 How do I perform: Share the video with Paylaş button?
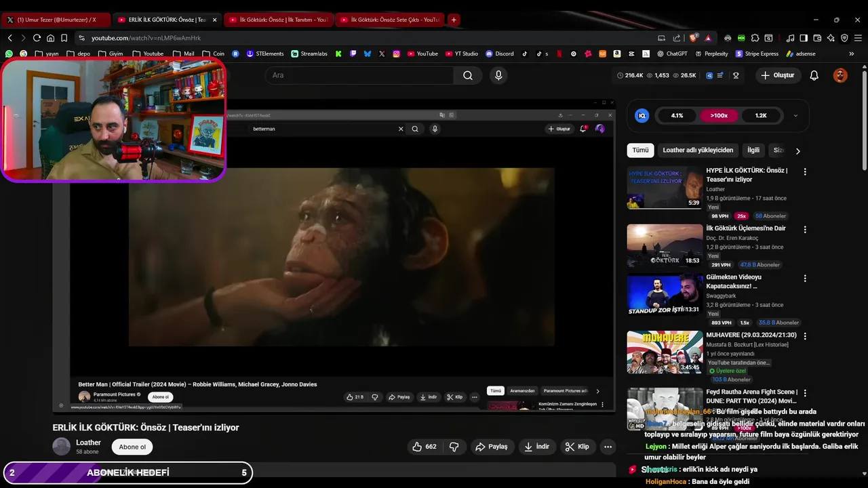(x=492, y=447)
